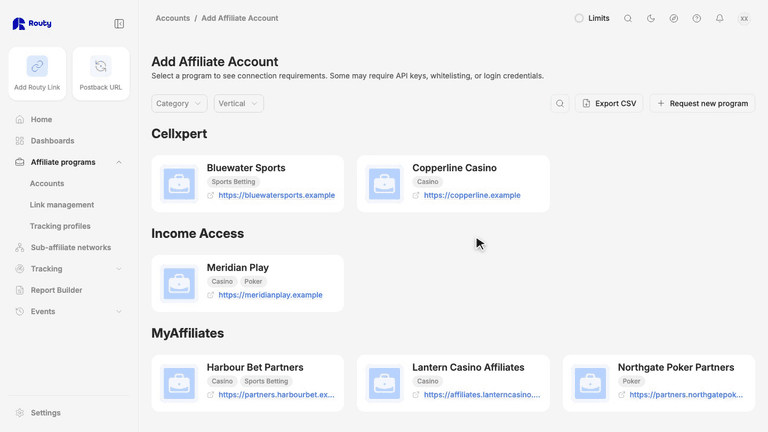Click the Settings gear icon
Screen dimensions: 768x432
[20, 413]
